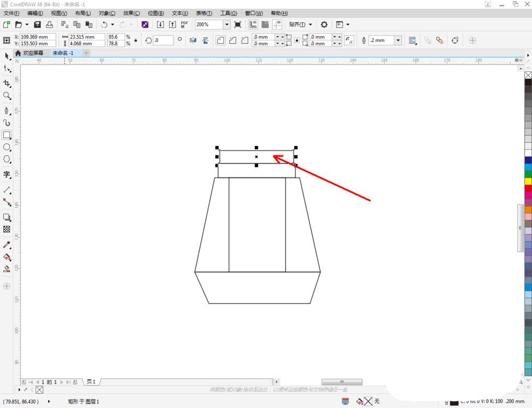Screen dimensions: 532x408
Task: Click the 页1 page tab
Action: pyautogui.click(x=91, y=382)
